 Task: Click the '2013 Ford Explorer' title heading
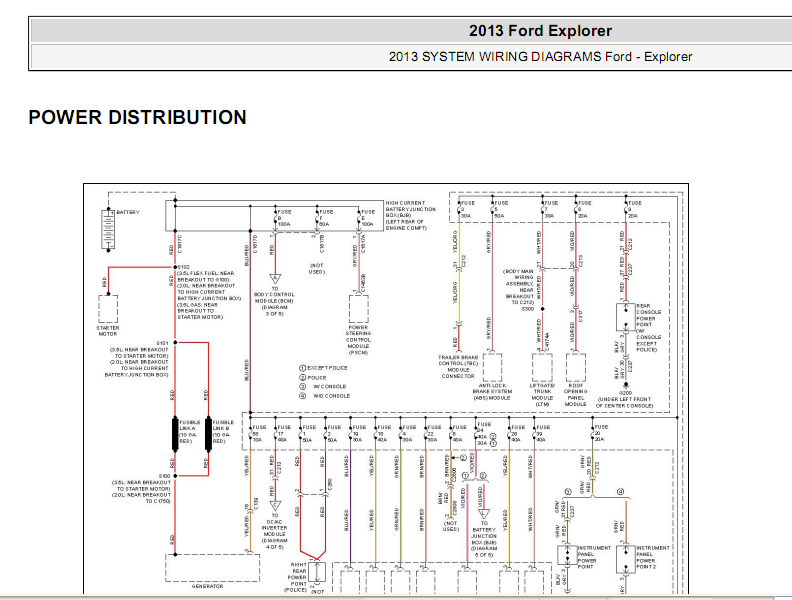(x=540, y=31)
